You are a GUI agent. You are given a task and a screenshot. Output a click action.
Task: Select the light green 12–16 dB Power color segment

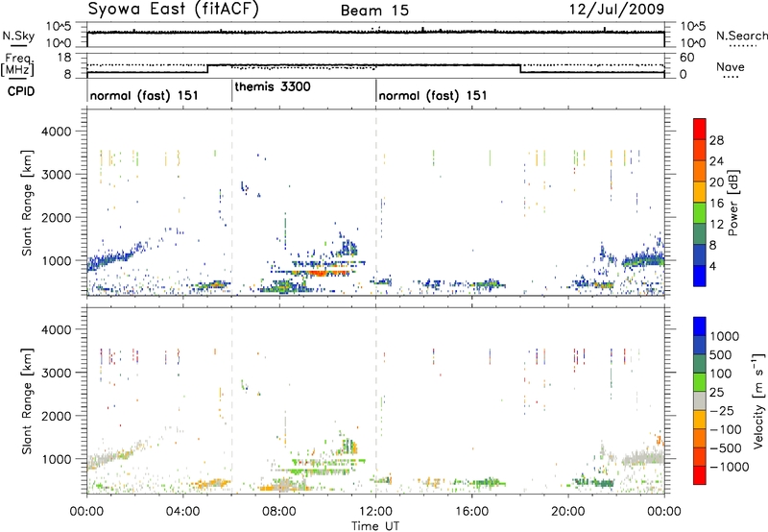pyautogui.click(x=700, y=212)
